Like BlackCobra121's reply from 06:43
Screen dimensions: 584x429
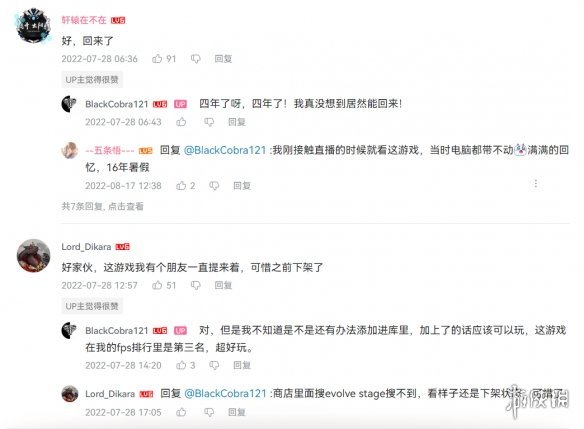point(181,122)
